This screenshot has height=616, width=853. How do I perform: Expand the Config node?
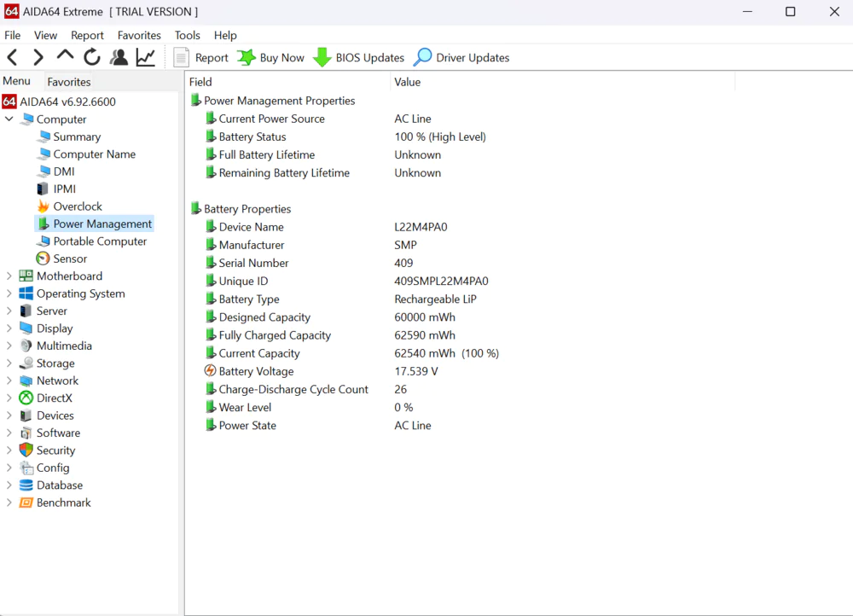point(9,468)
